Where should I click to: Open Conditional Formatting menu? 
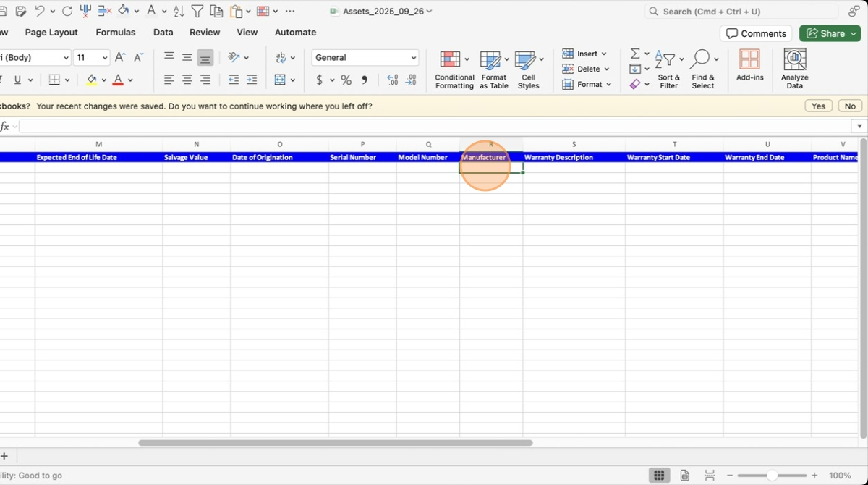coord(454,69)
